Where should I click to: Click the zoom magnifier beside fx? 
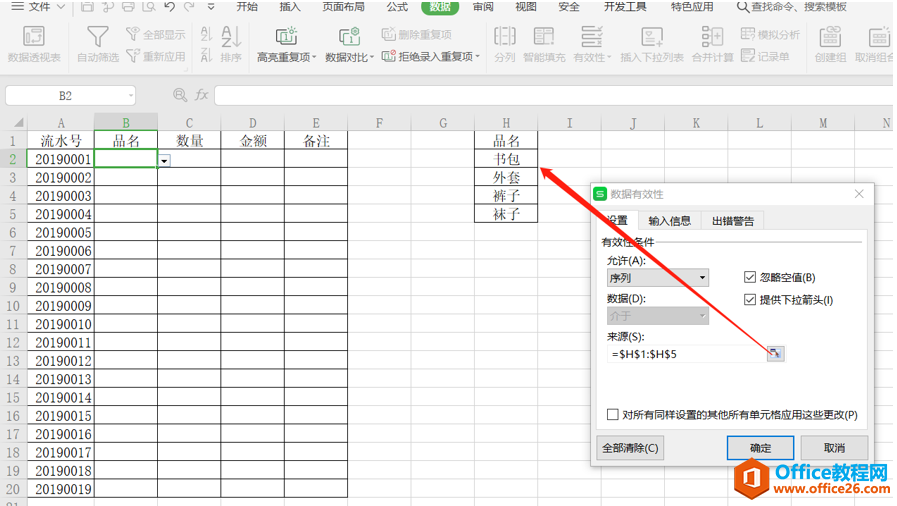[180, 95]
